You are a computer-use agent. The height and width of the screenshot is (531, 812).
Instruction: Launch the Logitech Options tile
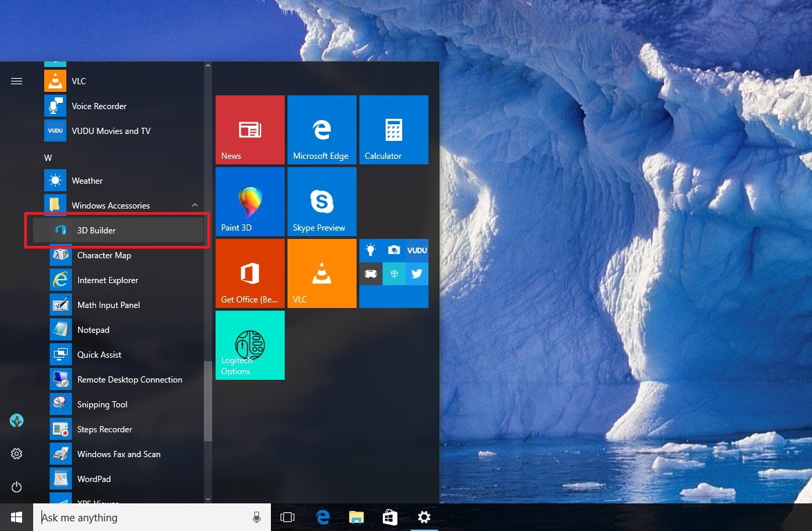click(x=250, y=345)
